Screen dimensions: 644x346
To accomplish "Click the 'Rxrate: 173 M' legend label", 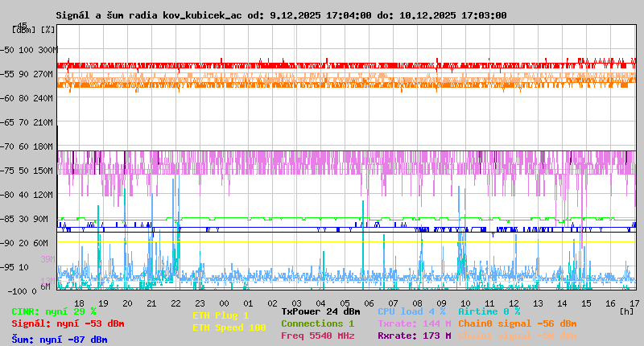I will [x=415, y=336].
